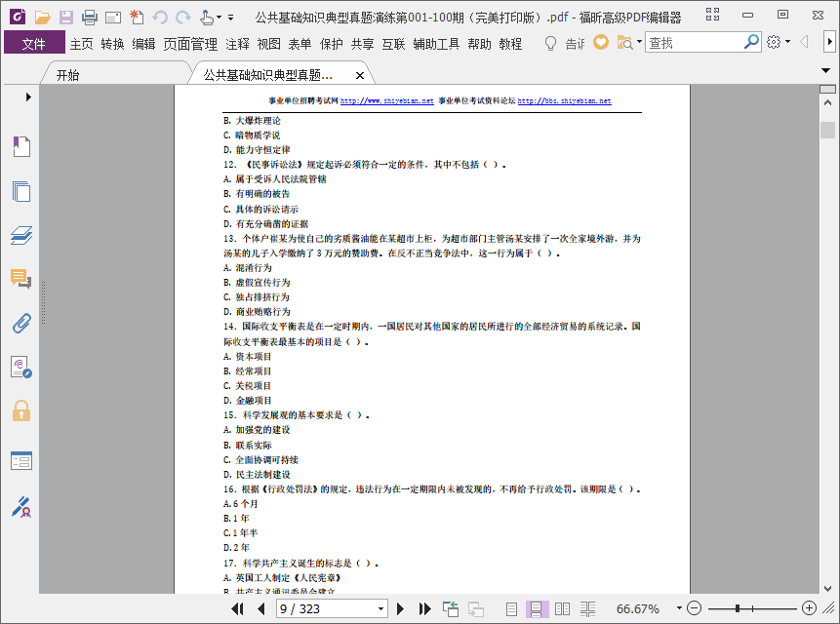Expand the left navigation panel arrow
840x624 pixels.
pyautogui.click(x=28, y=97)
